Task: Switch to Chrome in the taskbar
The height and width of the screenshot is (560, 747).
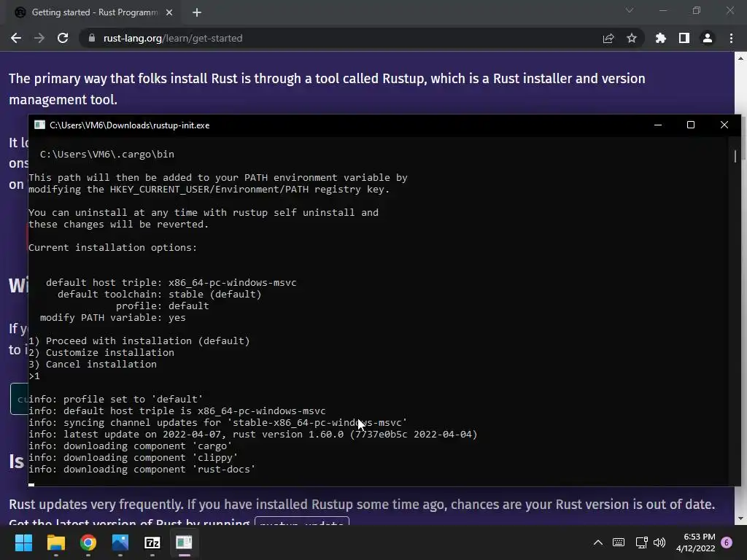Action: pyautogui.click(x=88, y=542)
